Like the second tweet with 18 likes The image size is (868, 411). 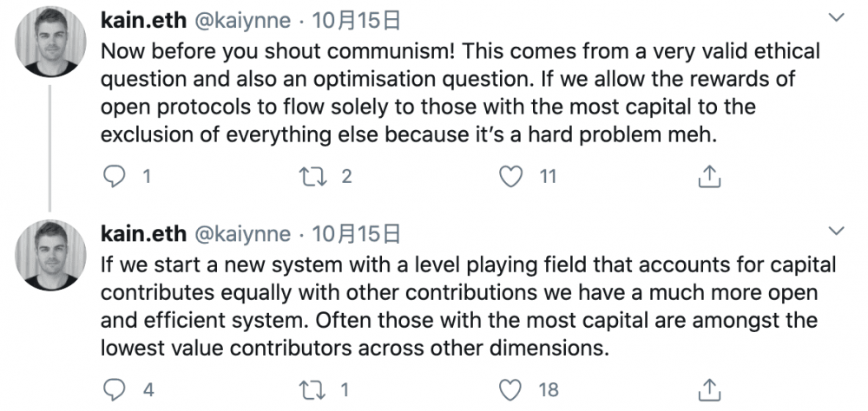(x=513, y=390)
